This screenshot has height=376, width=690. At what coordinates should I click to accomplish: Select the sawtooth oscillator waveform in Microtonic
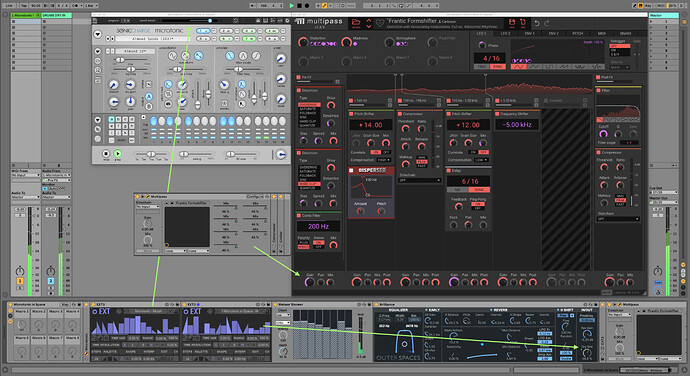coord(199,56)
